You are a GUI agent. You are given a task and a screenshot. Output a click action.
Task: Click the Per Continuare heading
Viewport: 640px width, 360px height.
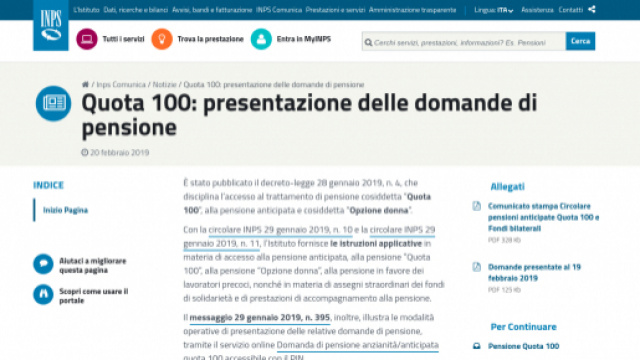click(x=523, y=327)
